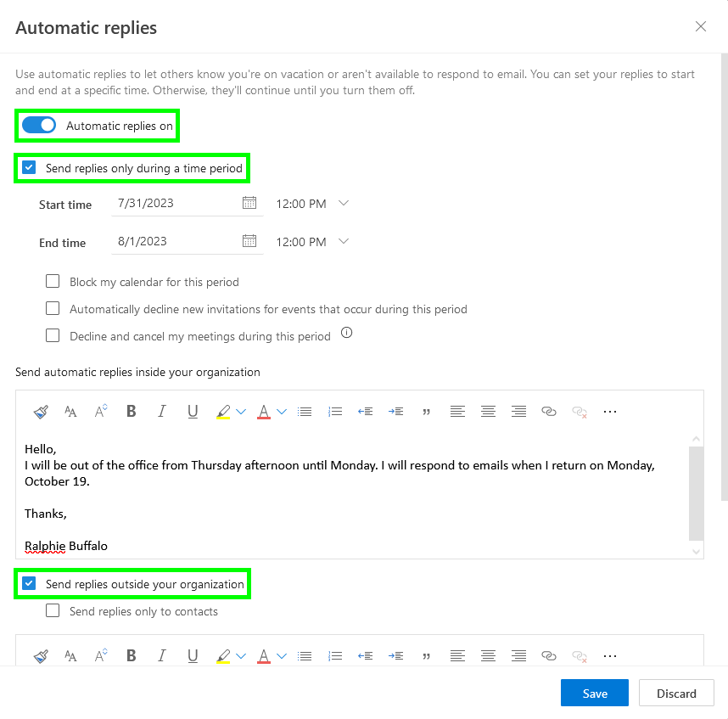Screen dimensions: 728x719
Task: Uncheck Send replies outside your organization
Action: [x=29, y=583]
